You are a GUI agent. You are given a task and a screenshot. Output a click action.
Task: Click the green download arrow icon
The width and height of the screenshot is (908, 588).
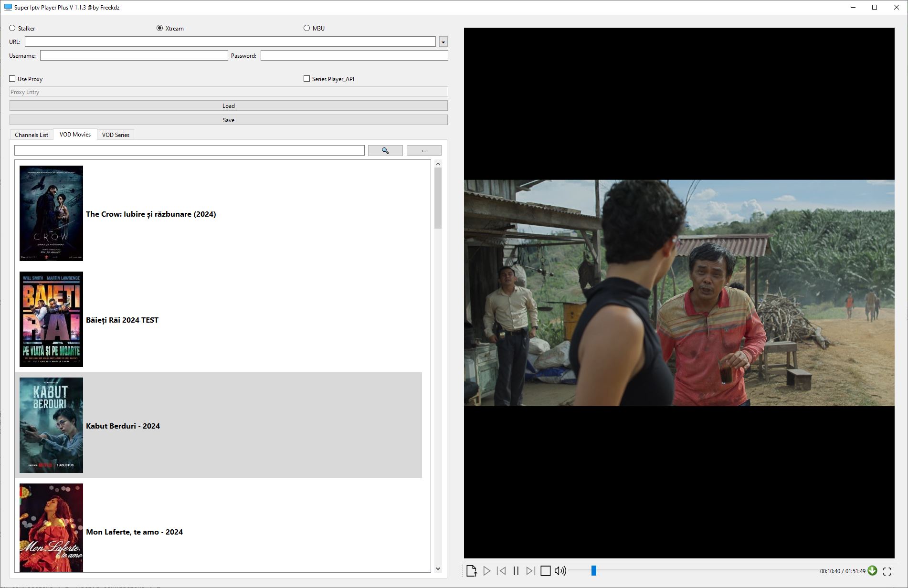coord(873,570)
